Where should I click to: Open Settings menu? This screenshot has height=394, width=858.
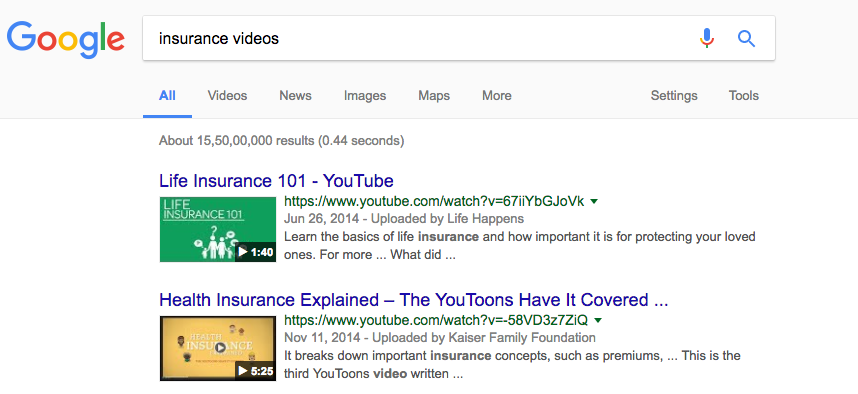coord(674,96)
